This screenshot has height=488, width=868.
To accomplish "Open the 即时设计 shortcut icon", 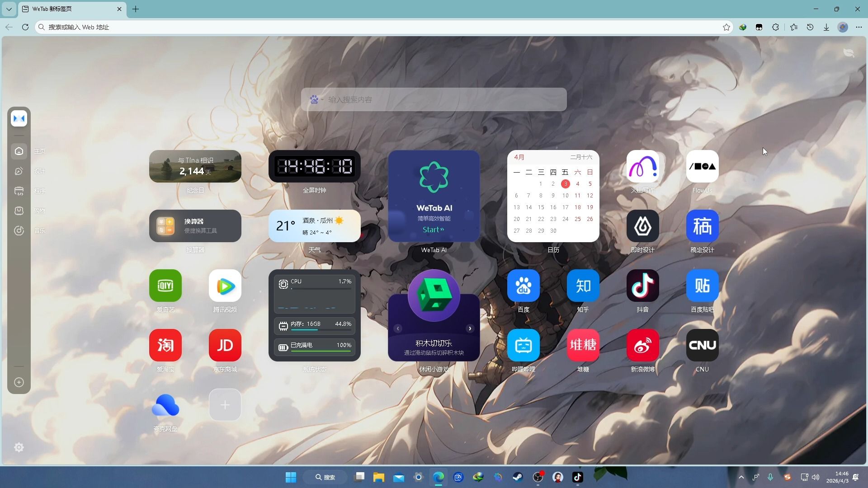I will point(643,226).
